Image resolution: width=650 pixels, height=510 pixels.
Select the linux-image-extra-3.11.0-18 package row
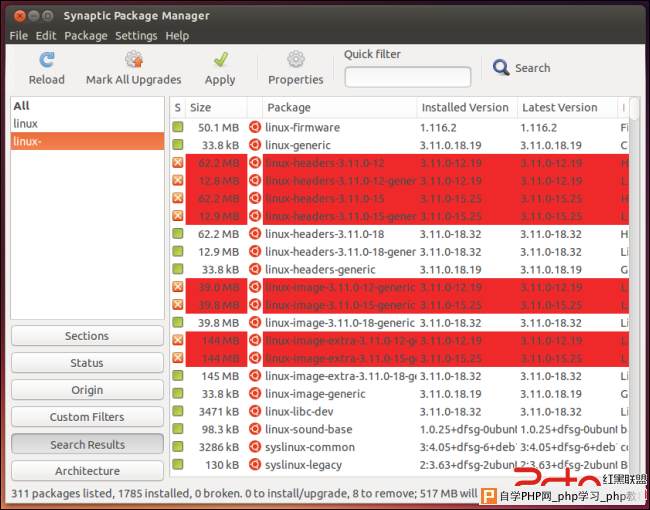pos(399,376)
